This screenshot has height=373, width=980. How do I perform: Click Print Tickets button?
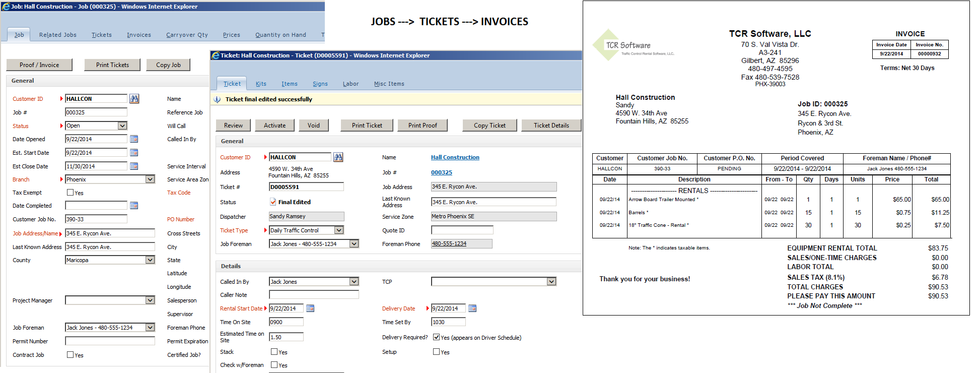pos(112,65)
